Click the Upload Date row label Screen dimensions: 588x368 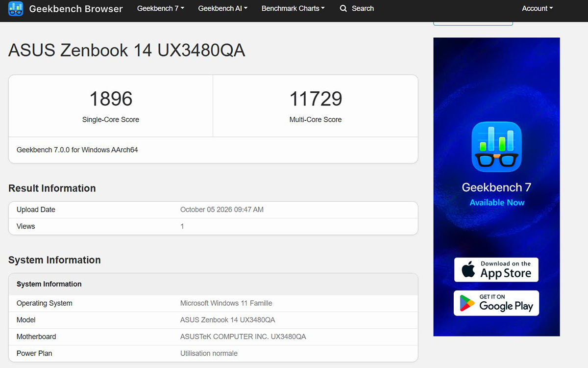(36, 210)
